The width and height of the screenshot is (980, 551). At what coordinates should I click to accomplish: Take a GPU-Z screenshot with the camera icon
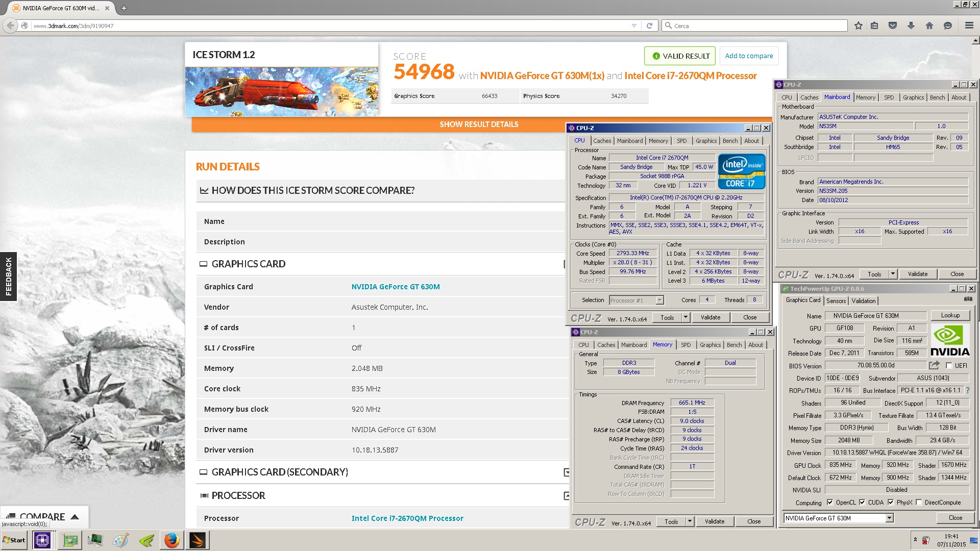click(x=968, y=299)
